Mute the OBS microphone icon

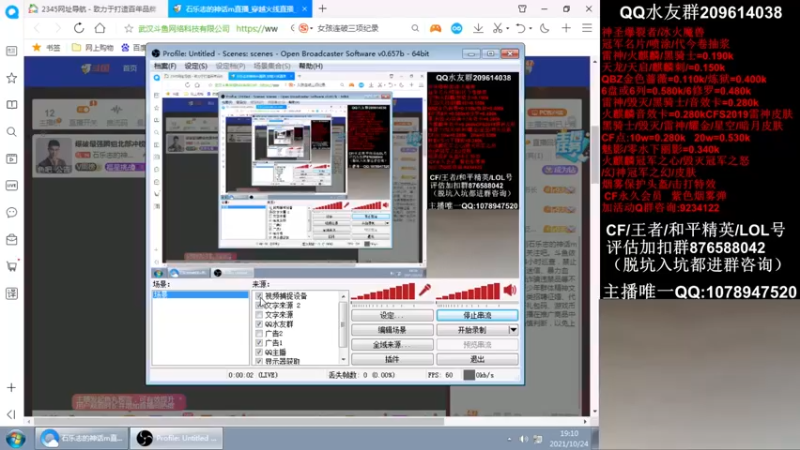tap(424, 290)
